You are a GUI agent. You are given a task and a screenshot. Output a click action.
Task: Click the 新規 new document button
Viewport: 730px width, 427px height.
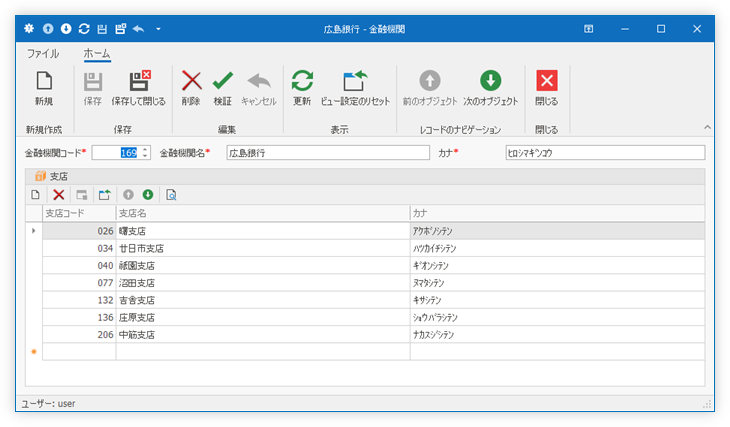[x=44, y=88]
